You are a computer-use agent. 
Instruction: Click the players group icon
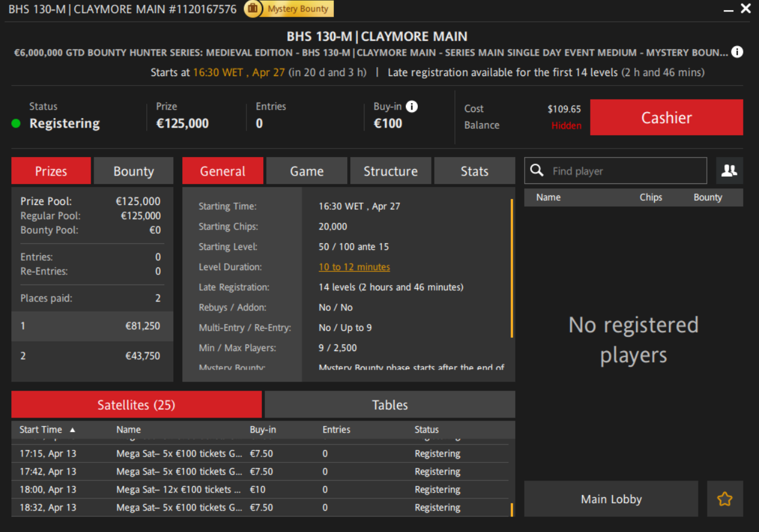point(729,171)
